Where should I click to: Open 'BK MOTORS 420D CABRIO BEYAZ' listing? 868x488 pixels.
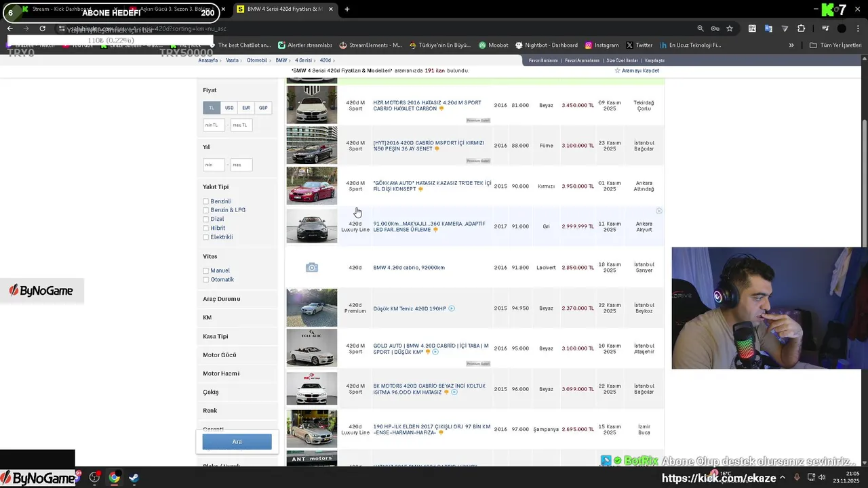pos(429,389)
